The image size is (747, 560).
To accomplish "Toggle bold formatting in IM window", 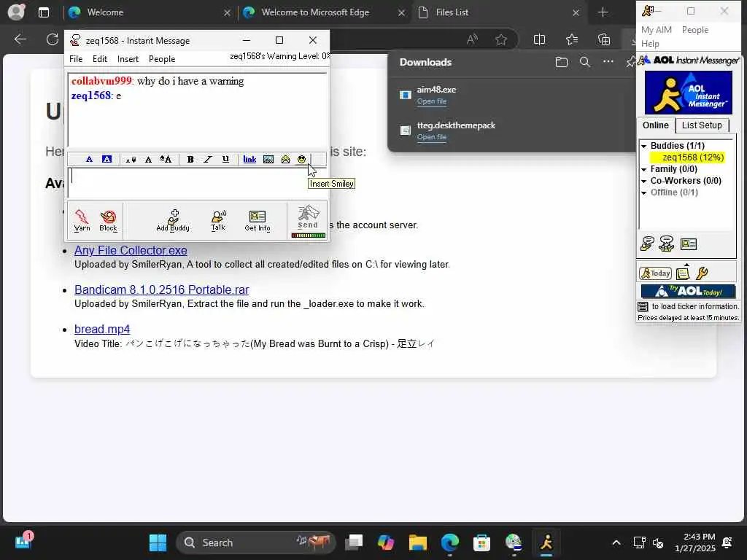I will pyautogui.click(x=190, y=160).
